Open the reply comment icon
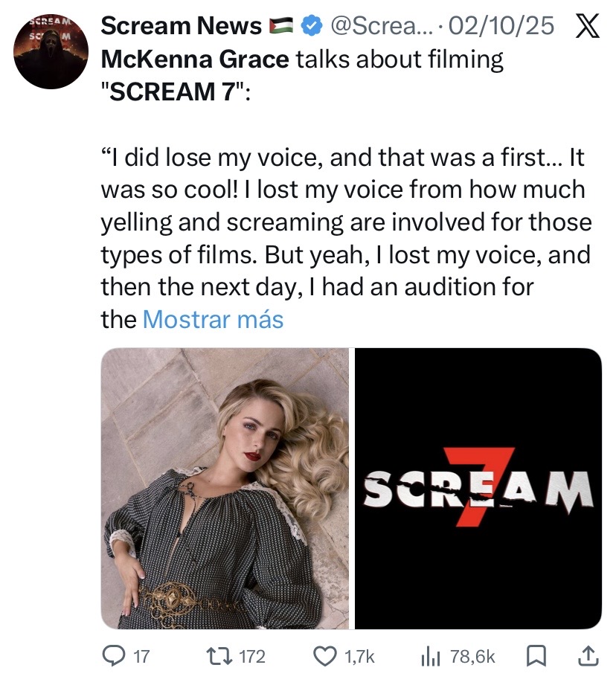The image size is (616, 688). point(113,657)
